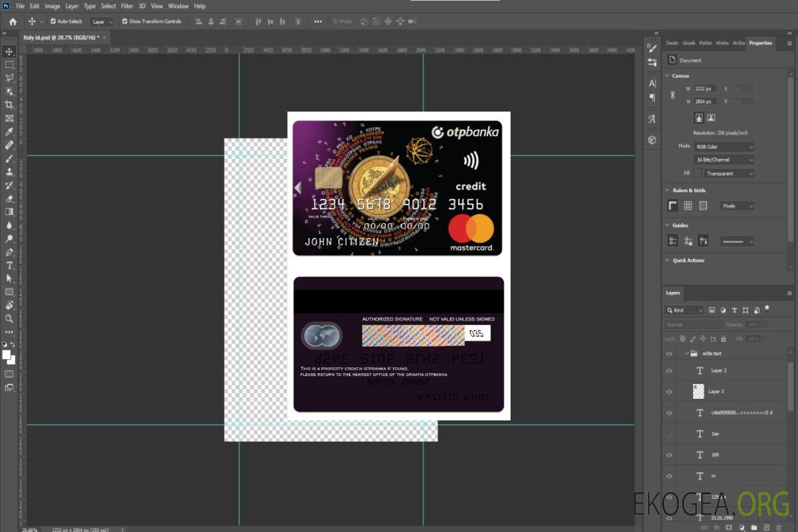This screenshot has height=532, width=798.
Task: Select the Horizontal Type tool
Action: point(9,265)
